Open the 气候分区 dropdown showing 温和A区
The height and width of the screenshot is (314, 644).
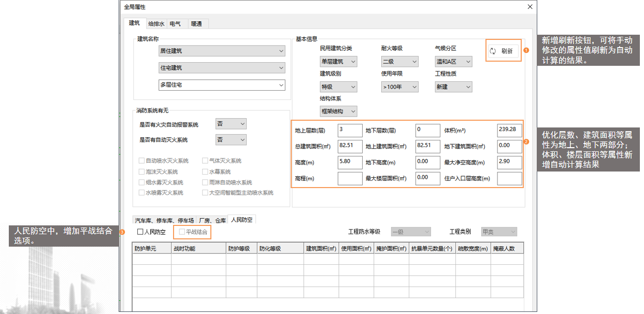pos(453,62)
